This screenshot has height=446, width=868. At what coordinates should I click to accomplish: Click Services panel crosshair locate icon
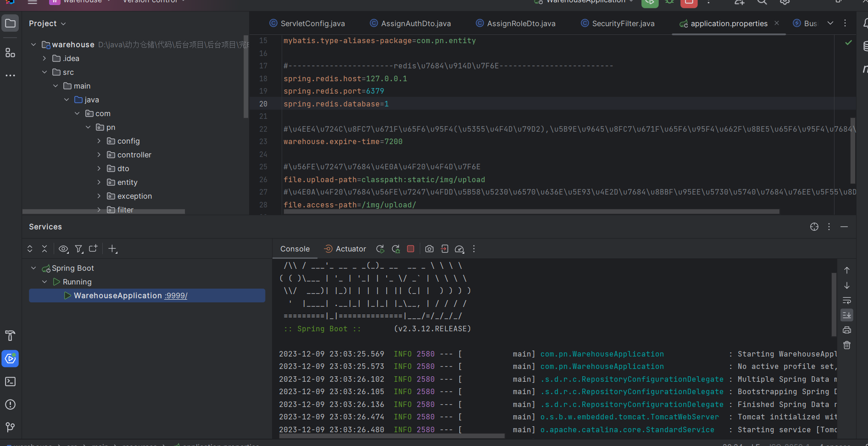click(x=814, y=227)
